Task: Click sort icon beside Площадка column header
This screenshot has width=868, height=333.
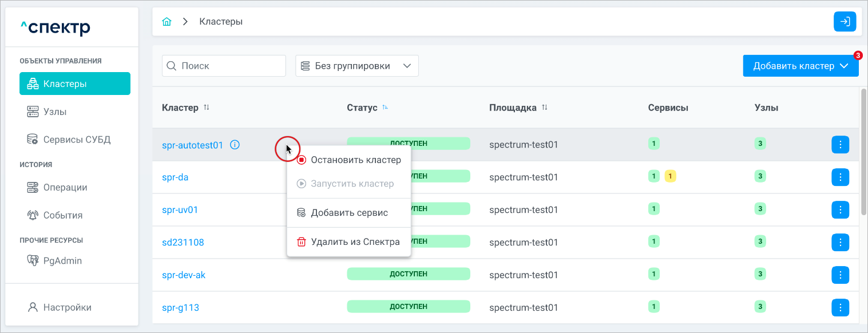Action: point(545,108)
